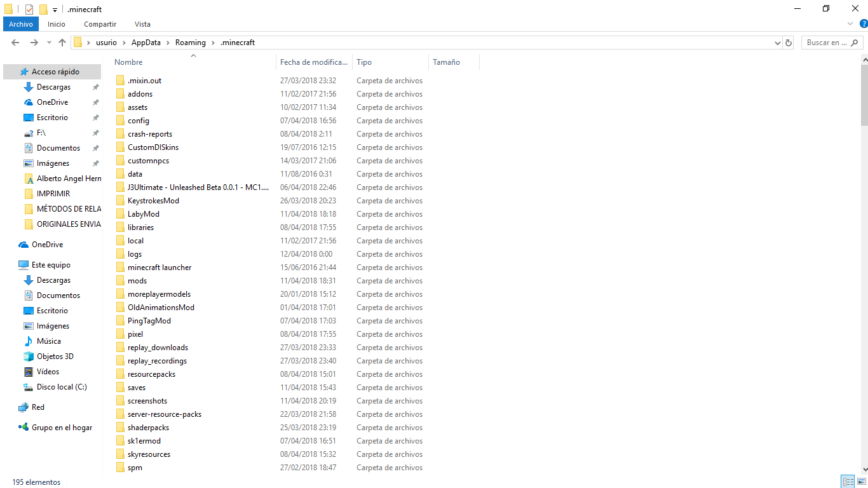The height and width of the screenshot is (488, 868).
Task: Select usurio in address breadcrumb
Action: coord(106,43)
